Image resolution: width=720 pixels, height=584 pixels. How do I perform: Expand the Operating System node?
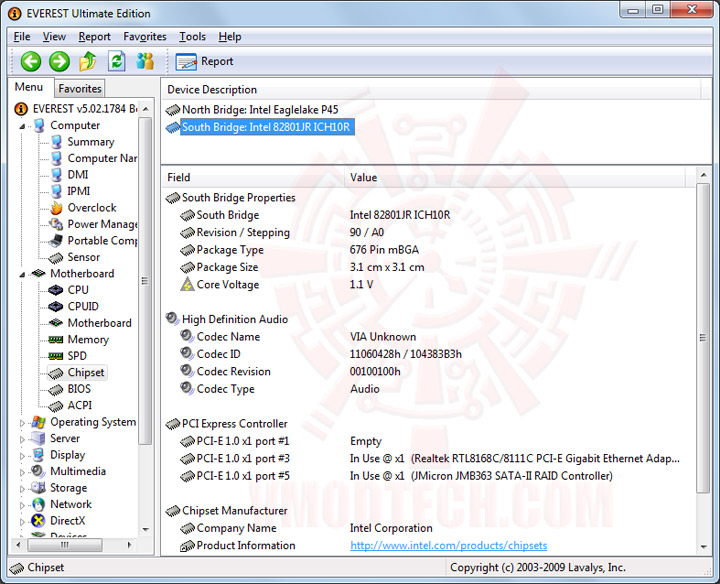(x=22, y=422)
